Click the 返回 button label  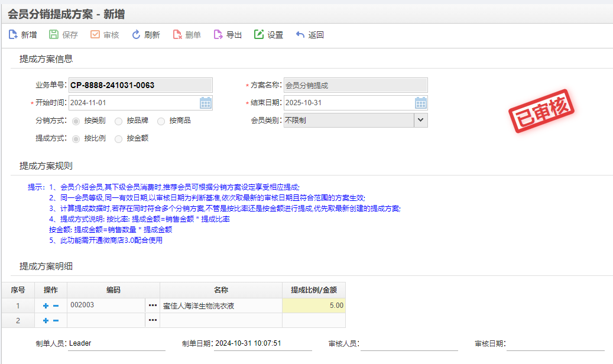pos(316,35)
